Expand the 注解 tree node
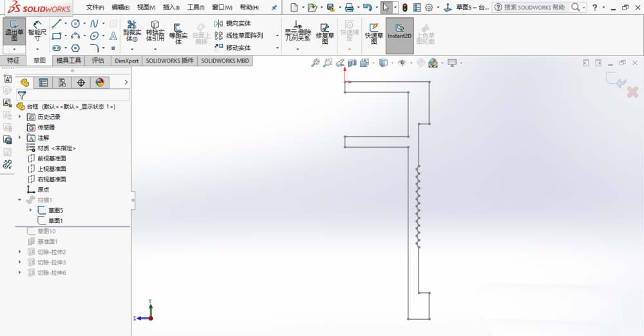 pyautogui.click(x=20, y=138)
